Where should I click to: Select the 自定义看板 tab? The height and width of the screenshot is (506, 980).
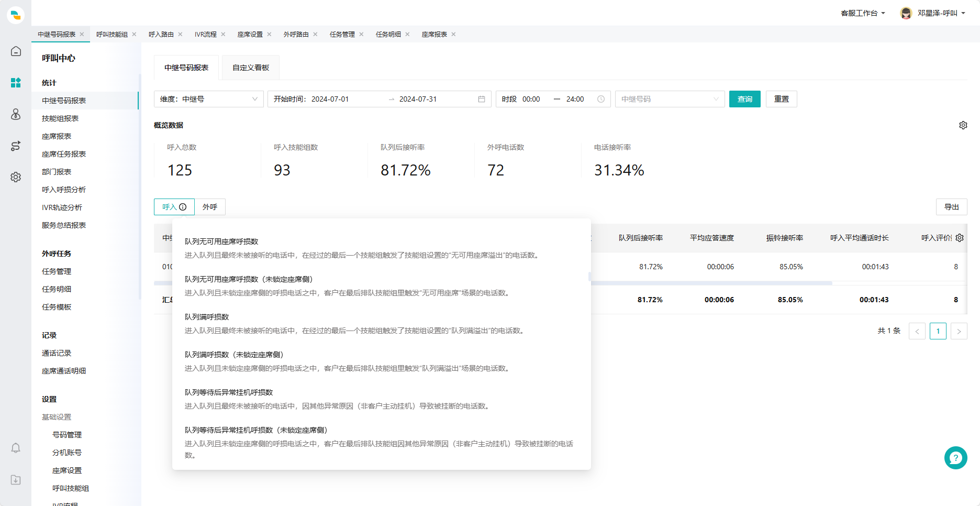click(251, 68)
